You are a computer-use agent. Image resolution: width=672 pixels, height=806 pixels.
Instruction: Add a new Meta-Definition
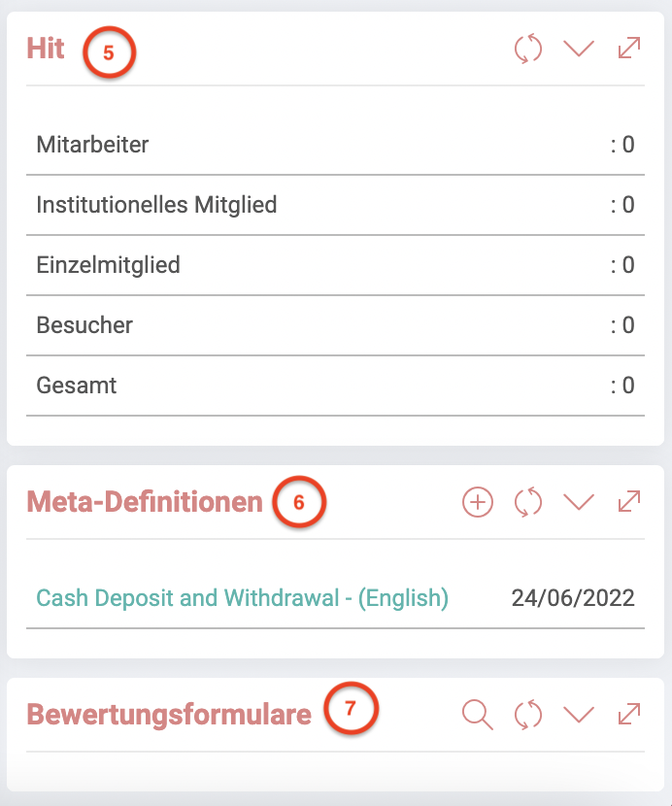click(478, 502)
